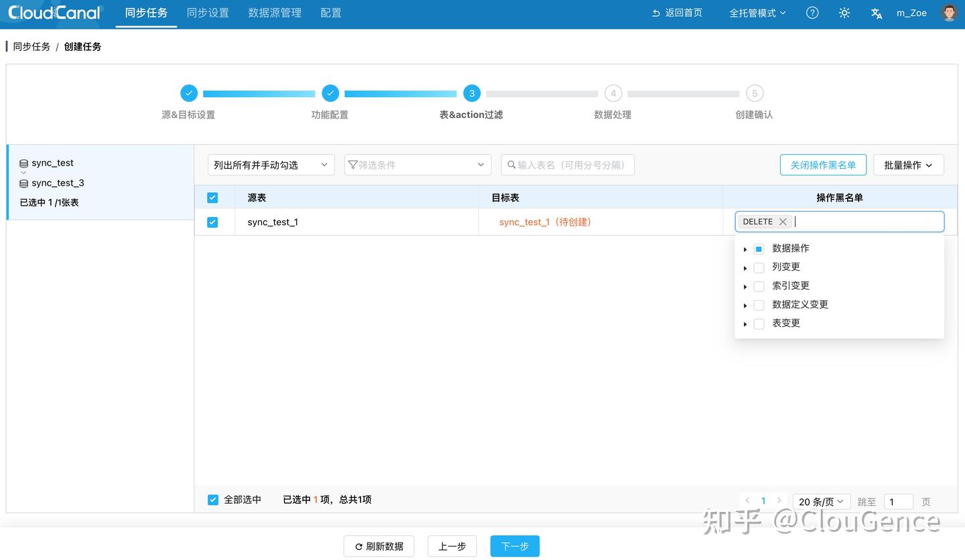The image size is (965, 560).
Task: Expand the 数据操作 tree node arrow
Action: (745, 249)
